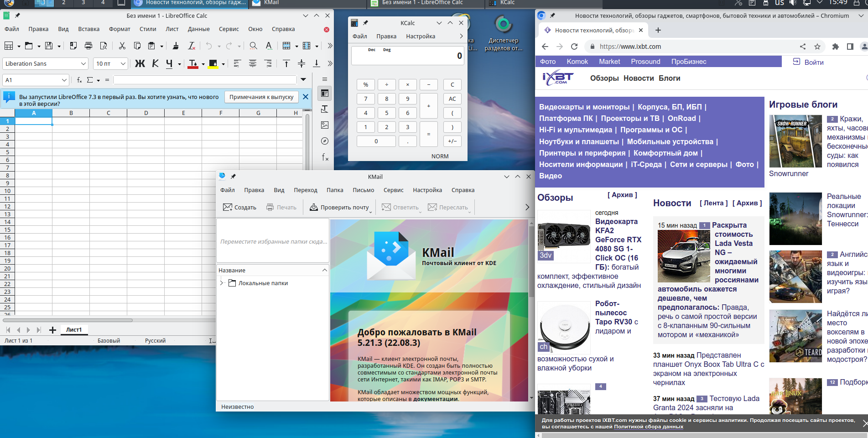Expand Локальные папки tree in KMail
The height and width of the screenshot is (438, 868).
[x=222, y=283]
